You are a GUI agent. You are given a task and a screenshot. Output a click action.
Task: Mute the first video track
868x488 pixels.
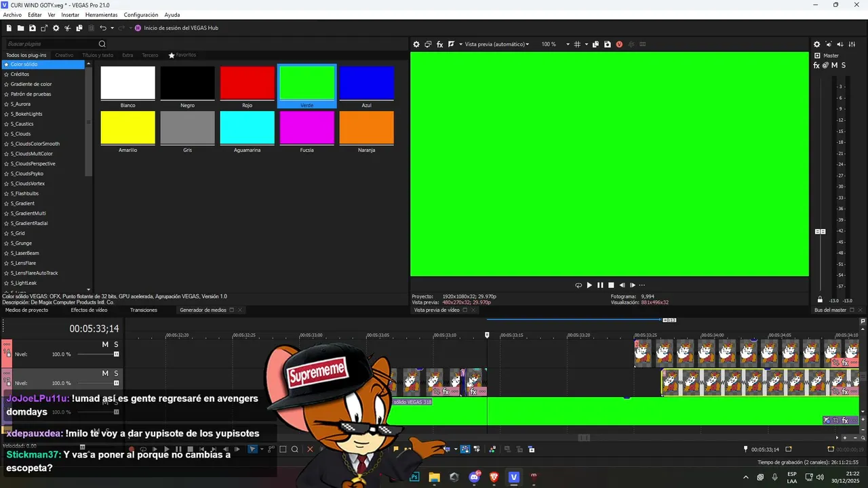click(105, 344)
